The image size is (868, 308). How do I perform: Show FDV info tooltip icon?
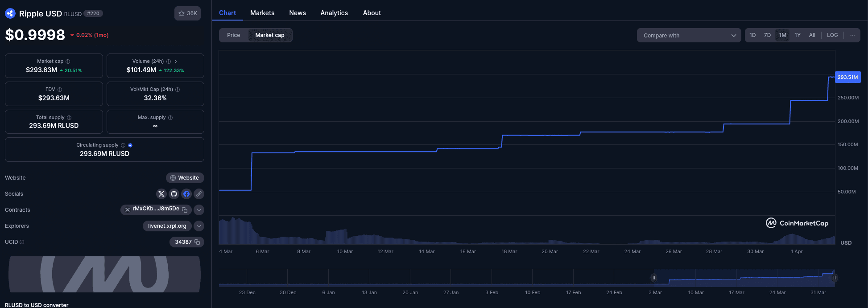pyautogui.click(x=60, y=90)
